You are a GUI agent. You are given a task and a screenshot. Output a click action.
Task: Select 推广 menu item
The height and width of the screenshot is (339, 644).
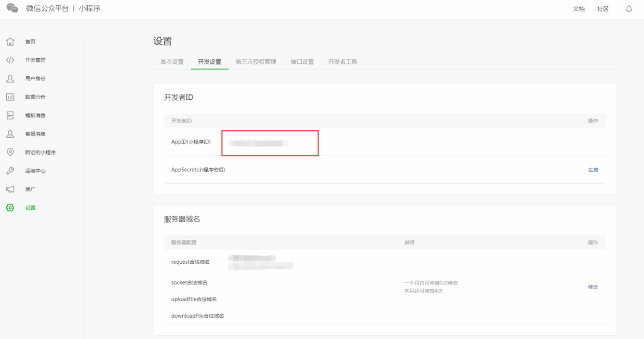click(31, 189)
